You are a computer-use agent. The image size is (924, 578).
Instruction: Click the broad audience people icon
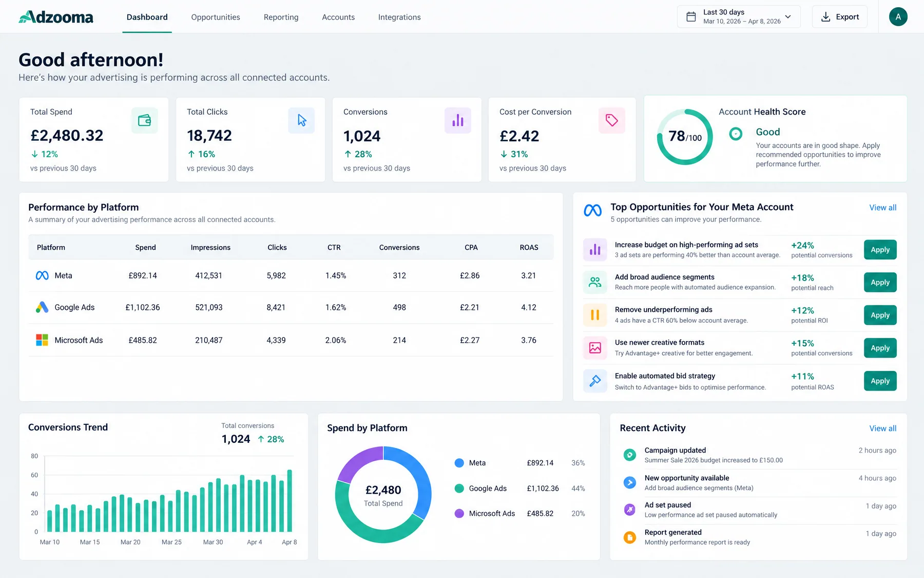tap(595, 282)
